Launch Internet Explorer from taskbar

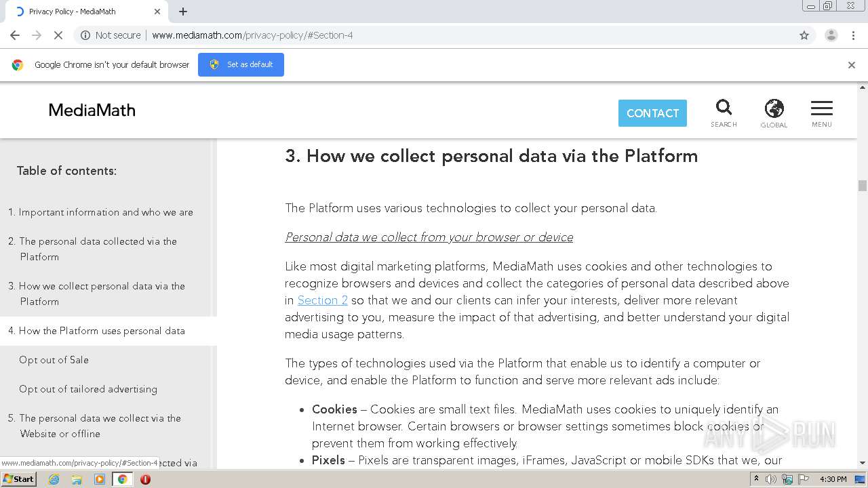coord(54,479)
